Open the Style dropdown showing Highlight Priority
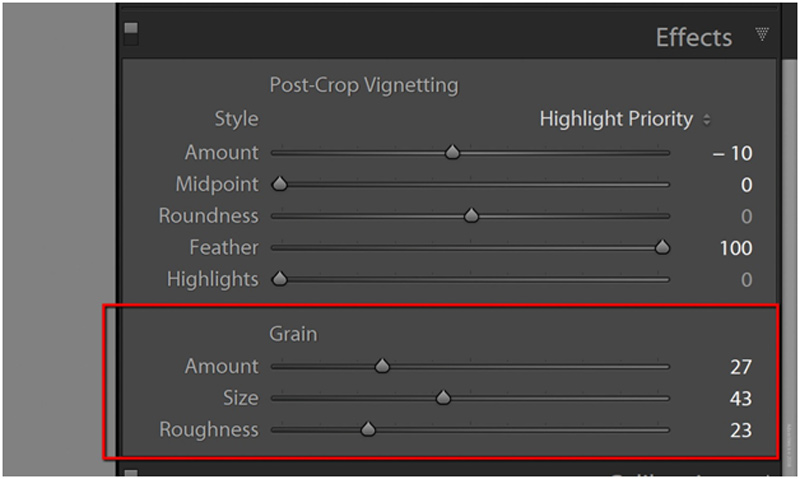Image resolution: width=800 pixels, height=479 pixels. click(x=625, y=119)
